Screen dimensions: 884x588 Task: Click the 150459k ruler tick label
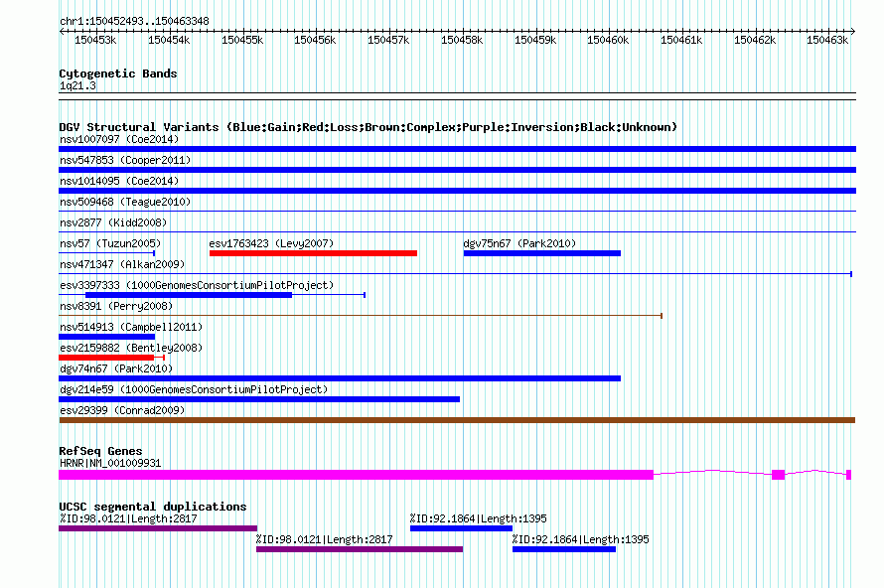coord(535,40)
